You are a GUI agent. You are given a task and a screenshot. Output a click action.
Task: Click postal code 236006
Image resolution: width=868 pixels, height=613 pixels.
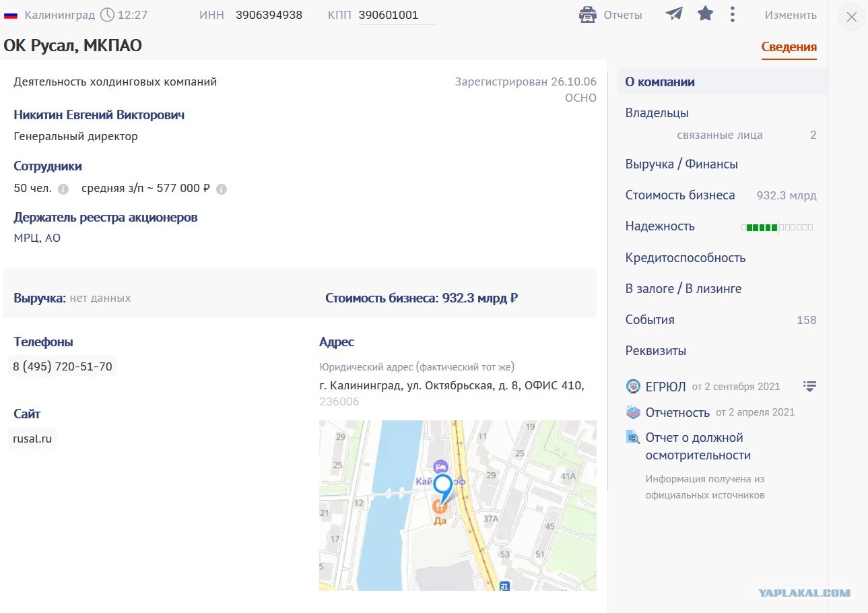339,402
